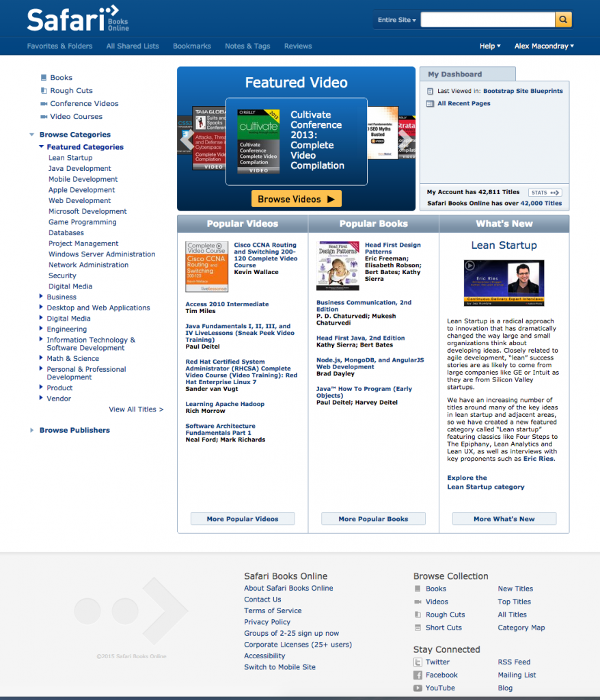Image resolution: width=600 pixels, height=700 pixels.
Task: Click the Eric Ries link in description
Action: point(538,459)
